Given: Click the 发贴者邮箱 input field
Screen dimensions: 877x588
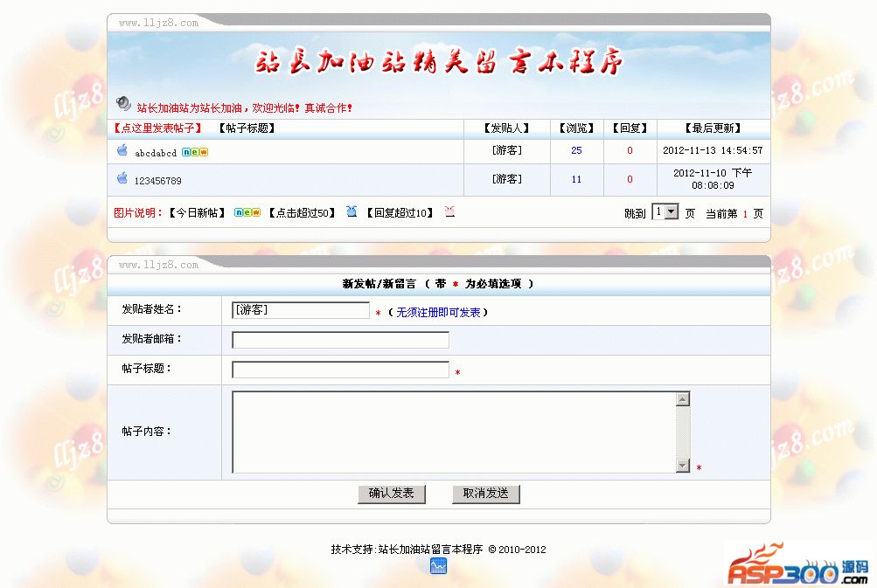Looking at the screenshot, I should click(x=341, y=340).
